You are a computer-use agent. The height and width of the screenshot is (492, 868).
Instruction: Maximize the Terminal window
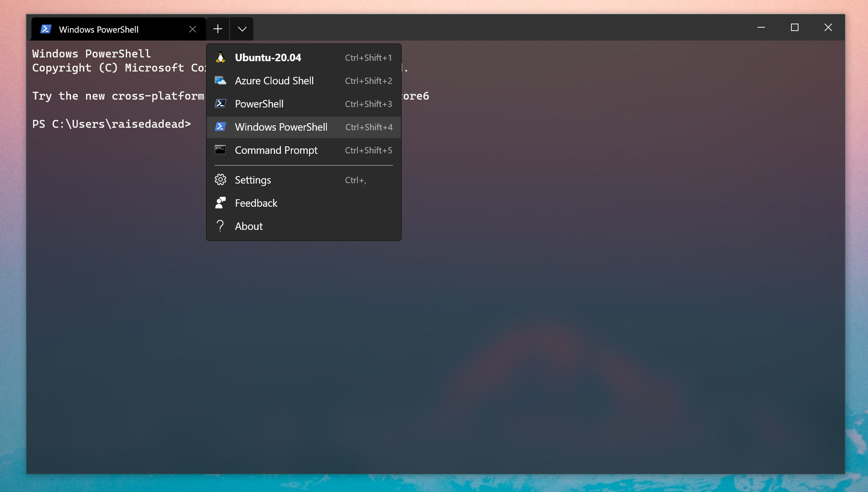795,27
